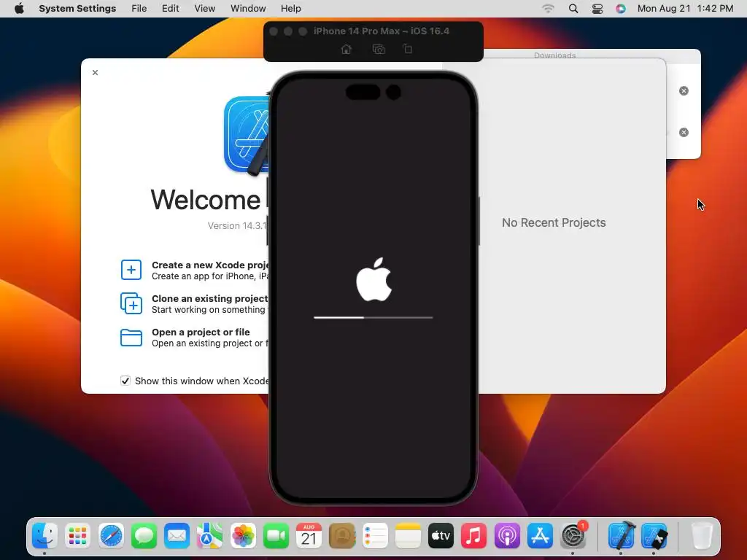
Task: Open Safari from the Dock
Action: [x=111, y=536]
